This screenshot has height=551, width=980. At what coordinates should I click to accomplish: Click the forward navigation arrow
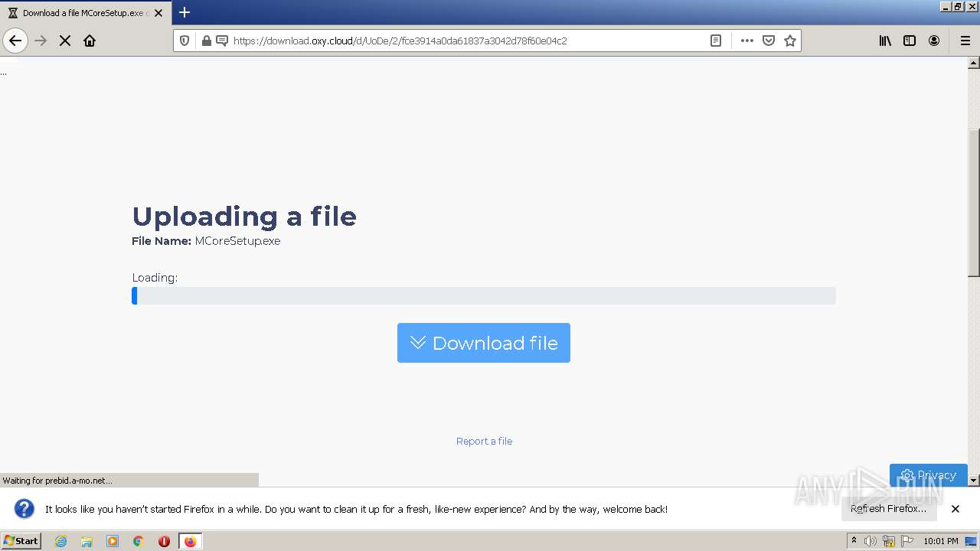[x=41, y=41]
